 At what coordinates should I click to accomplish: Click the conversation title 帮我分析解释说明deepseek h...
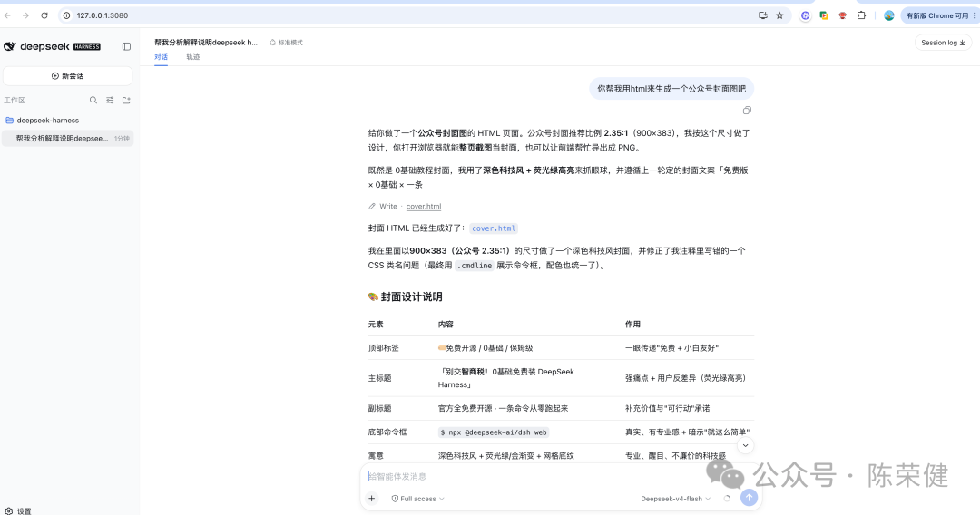[206, 43]
